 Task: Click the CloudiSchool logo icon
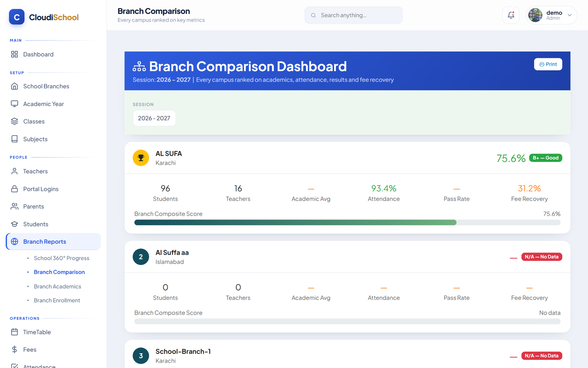(x=17, y=17)
